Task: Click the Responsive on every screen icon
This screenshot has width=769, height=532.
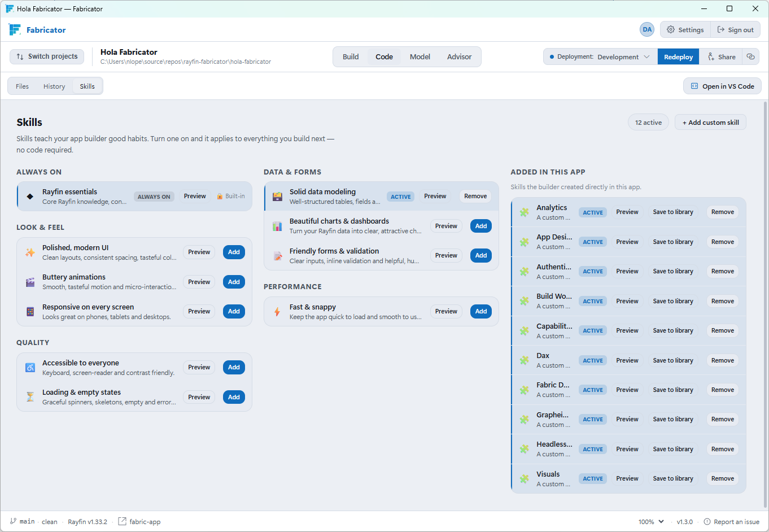Action: tap(30, 312)
